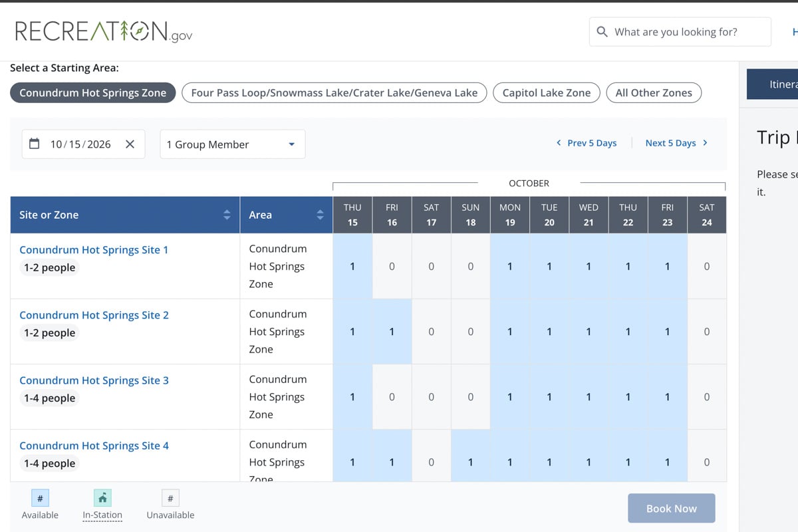Click the OCTOBER month label
Viewport: 798px width, 532px height.
(x=529, y=183)
